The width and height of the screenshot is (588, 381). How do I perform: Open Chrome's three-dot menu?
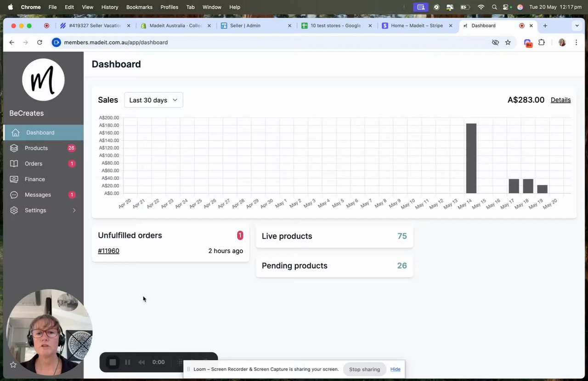pos(576,42)
